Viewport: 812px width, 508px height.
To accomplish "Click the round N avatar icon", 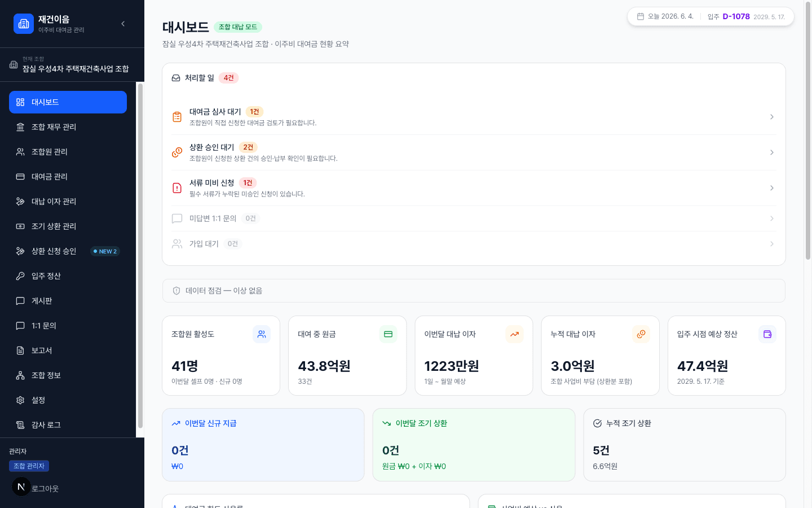I will click(x=21, y=487).
